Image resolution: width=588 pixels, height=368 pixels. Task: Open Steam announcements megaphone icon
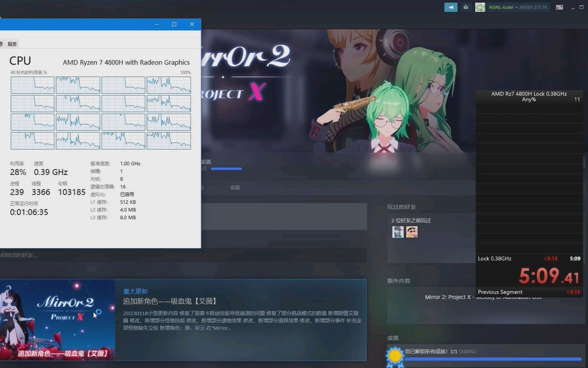pyautogui.click(x=451, y=7)
